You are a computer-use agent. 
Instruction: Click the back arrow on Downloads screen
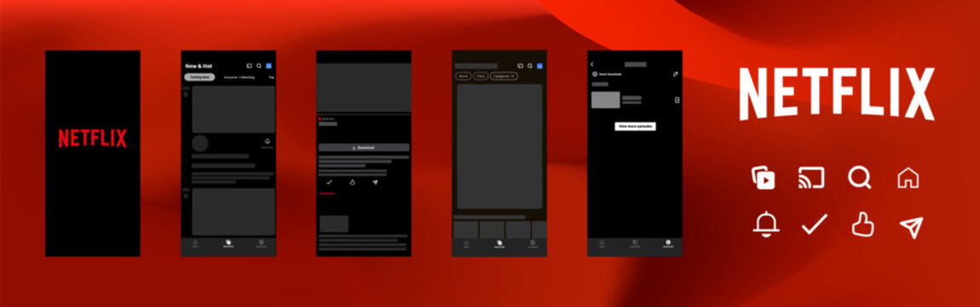[x=592, y=65]
